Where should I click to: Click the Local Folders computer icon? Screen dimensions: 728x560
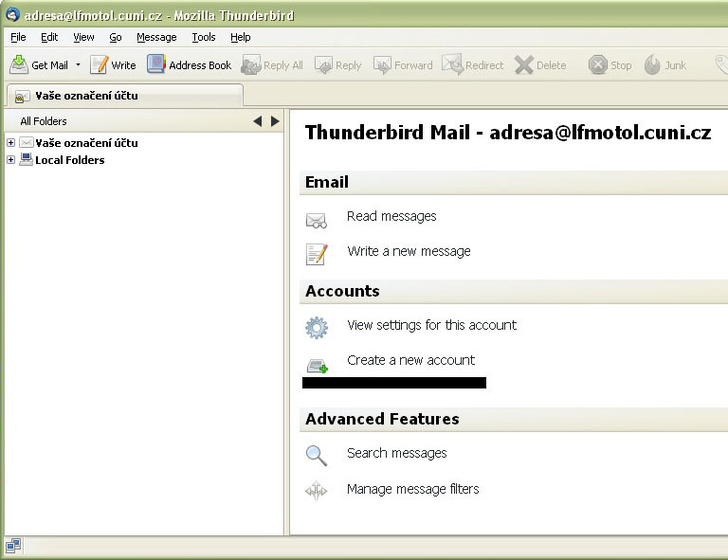click(x=26, y=159)
